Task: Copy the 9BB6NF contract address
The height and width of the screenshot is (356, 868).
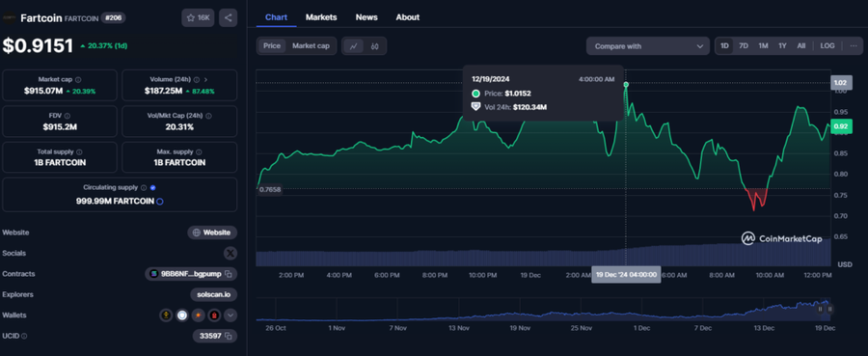Action: 229,273
